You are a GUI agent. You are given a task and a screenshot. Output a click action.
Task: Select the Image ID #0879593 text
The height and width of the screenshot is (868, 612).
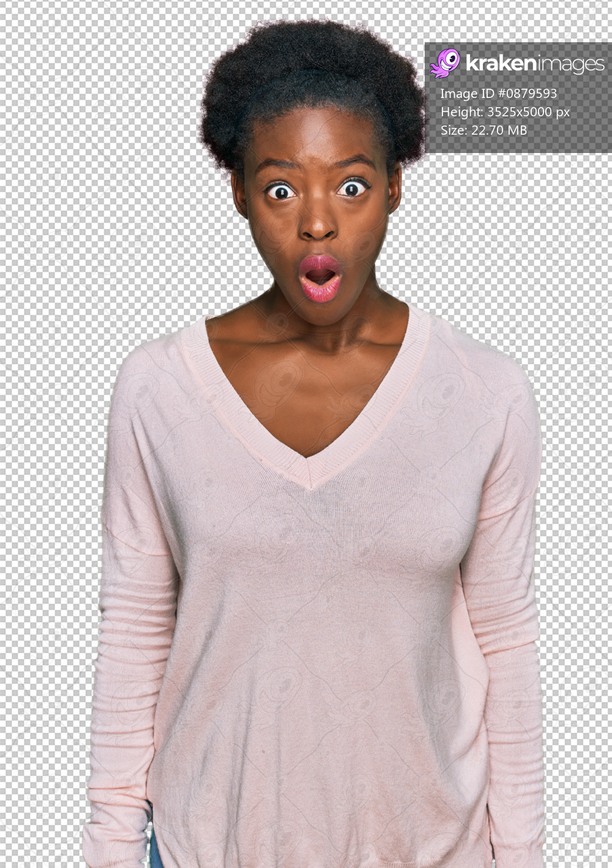[498, 94]
